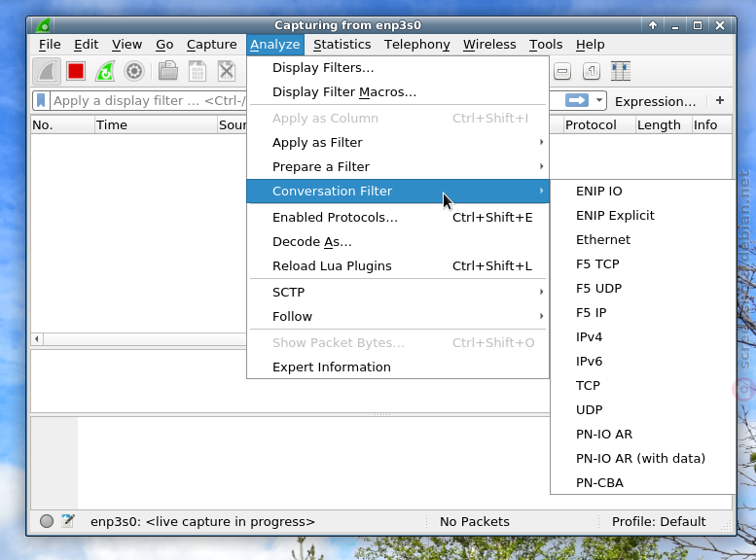Open Expert Information from the menu
Screen dimensions: 756x560
tap(398, 367)
